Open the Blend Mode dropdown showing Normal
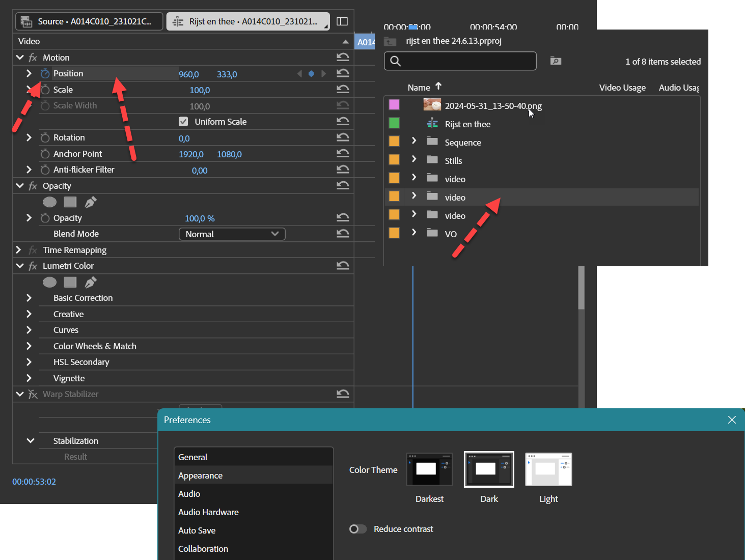 [x=232, y=234]
